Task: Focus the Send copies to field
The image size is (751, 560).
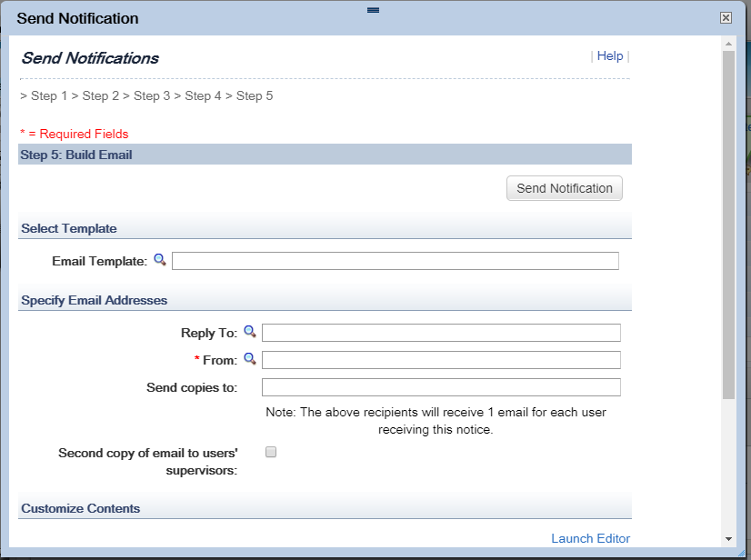Action: 441,387
